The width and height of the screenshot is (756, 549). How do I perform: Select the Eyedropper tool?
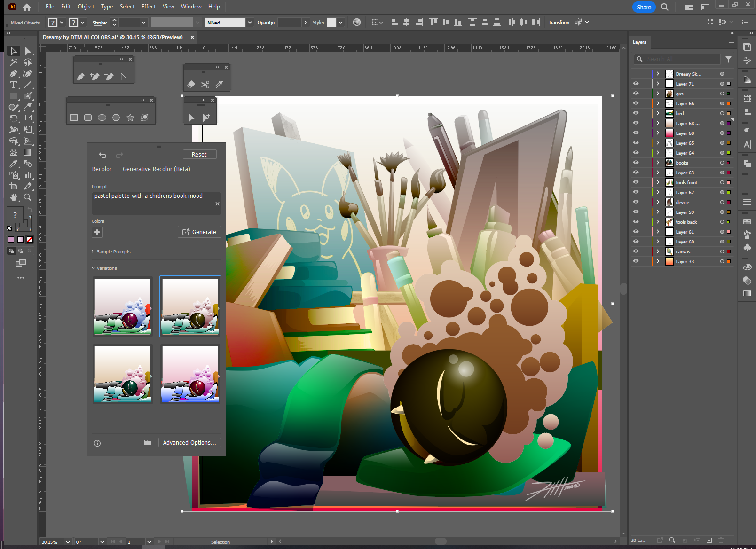click(x=14, y=164)
